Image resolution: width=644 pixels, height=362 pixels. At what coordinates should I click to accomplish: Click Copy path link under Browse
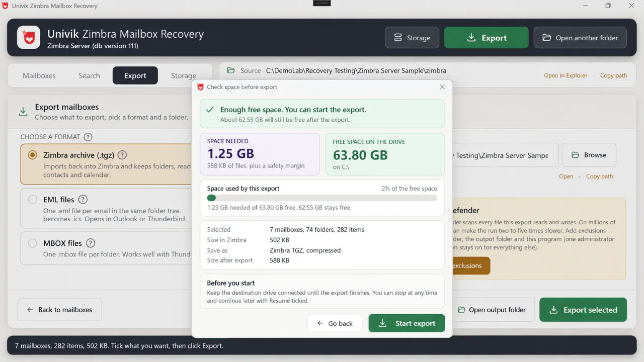tap(599, 176)
